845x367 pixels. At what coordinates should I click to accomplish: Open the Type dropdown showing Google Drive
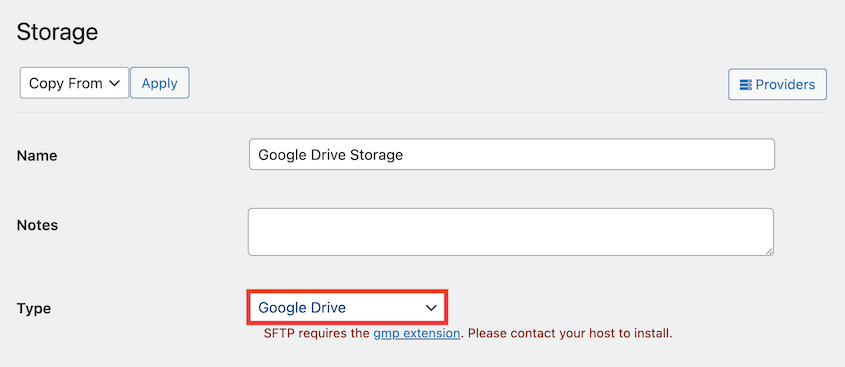347,308
